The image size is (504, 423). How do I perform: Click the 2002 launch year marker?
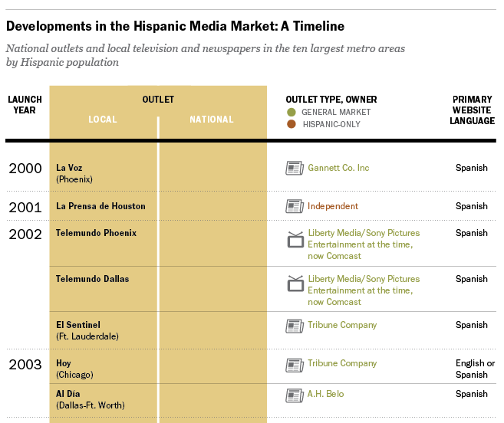pos(25,234)
